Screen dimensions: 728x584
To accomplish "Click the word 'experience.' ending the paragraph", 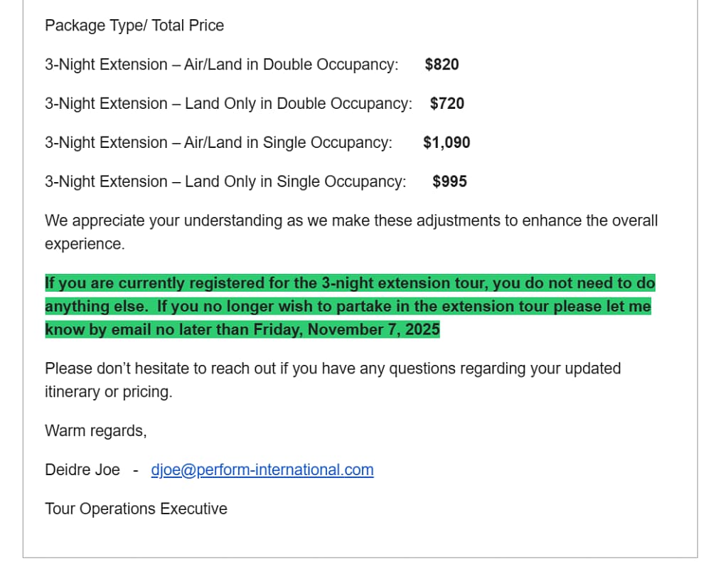I will pyautogui.click(x=85, y=244).
